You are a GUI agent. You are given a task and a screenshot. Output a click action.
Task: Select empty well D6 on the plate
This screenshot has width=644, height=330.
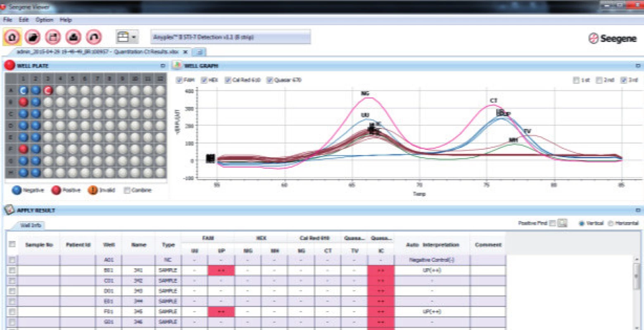(85, 125)
